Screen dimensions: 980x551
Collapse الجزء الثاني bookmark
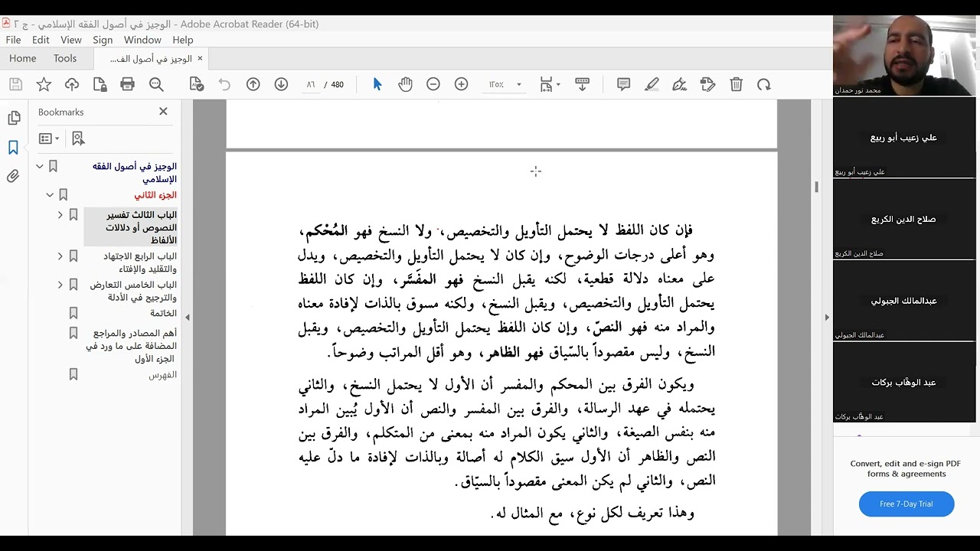tap(50, 194)
